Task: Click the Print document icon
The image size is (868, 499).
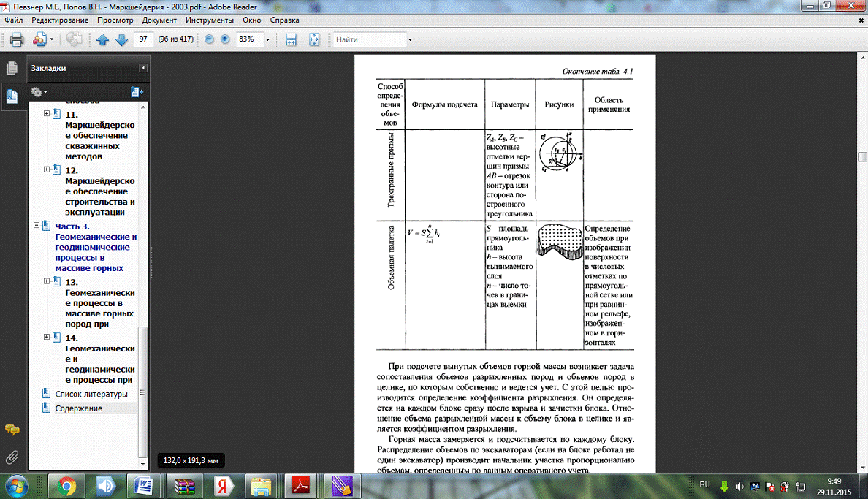Action: (x=17, y=39)
